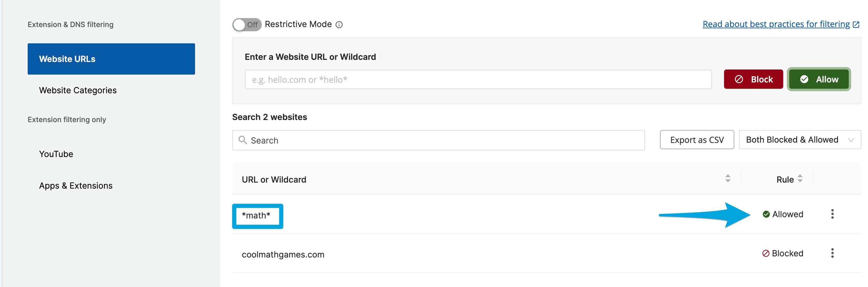Viewport: 868px width, 287px height.
Task: Click the red Blocked status icon
Action: point(766,253)
